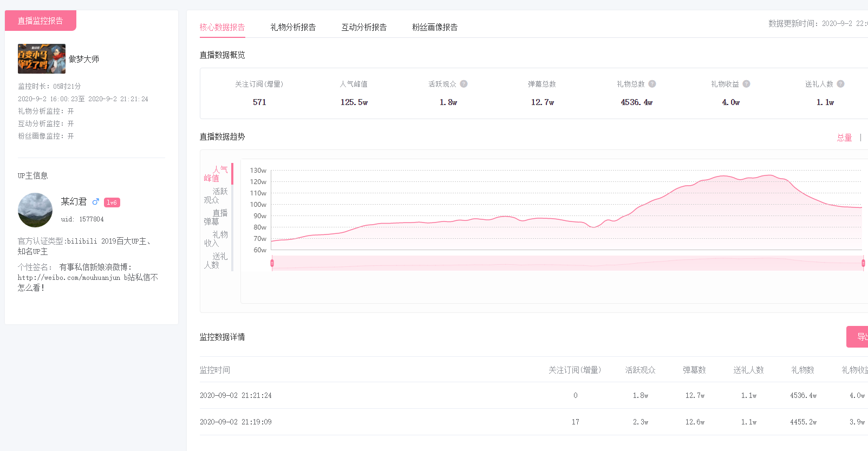868x451 pixels.
Task: Click 送礼人数 table column header
Action: pos(749,370)
